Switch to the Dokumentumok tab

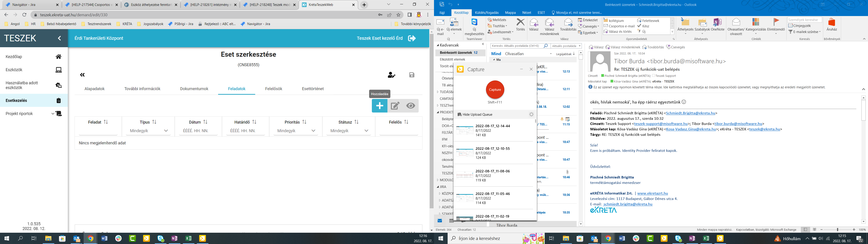(194, 89)
